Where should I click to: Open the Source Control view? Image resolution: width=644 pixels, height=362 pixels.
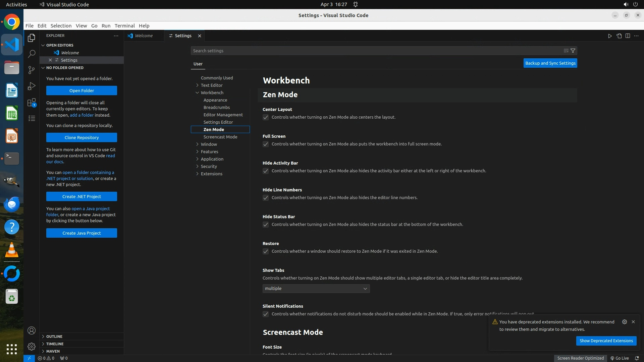tap(32, 70)
